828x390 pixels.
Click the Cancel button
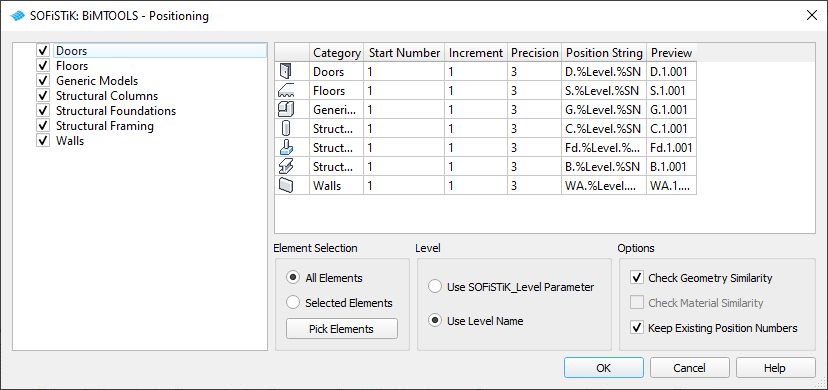690,367
